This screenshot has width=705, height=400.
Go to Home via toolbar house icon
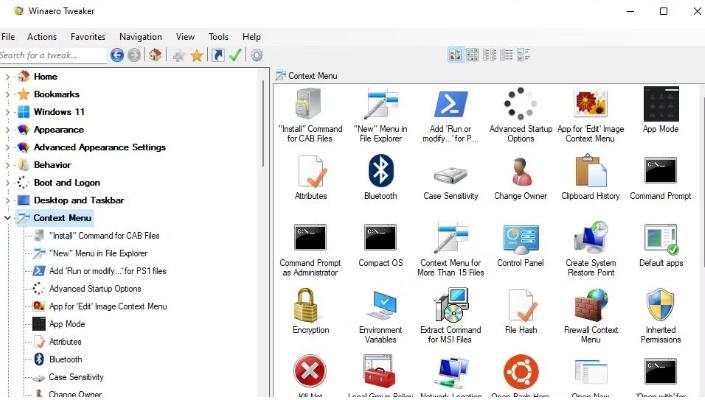(155, 55)
